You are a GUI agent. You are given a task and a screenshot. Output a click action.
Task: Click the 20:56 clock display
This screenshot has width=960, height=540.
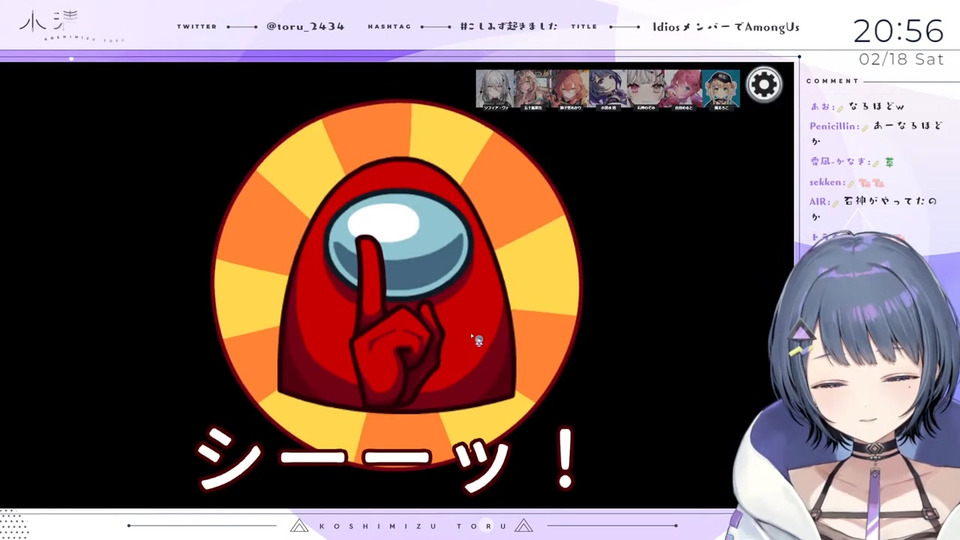898,31
